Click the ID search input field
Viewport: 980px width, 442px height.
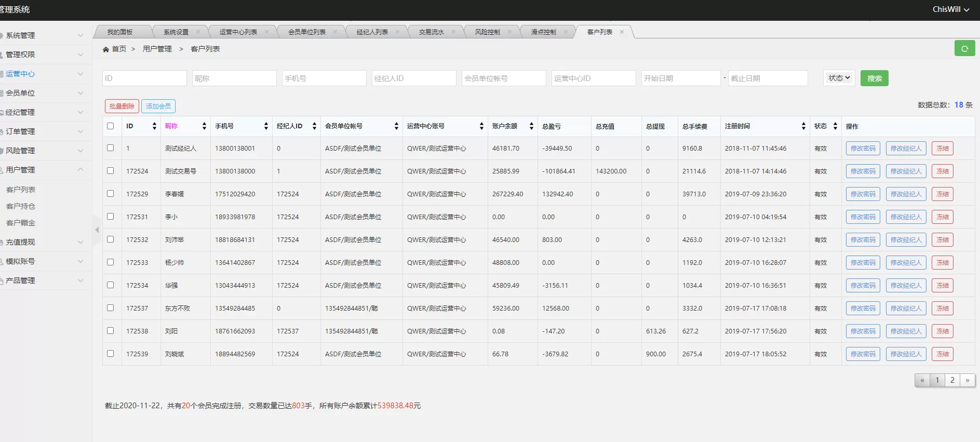click(144, 78)
